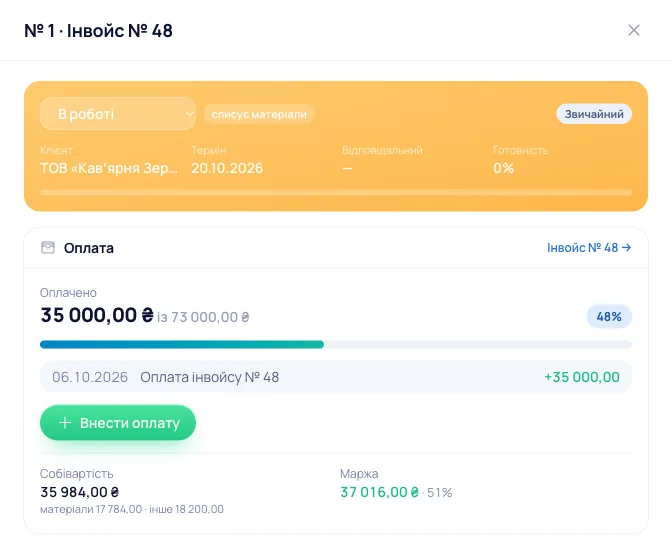Image resolution: width=672 pixels, height=540 pixels.
Task: Click the margin percentage 51%
Action: (440, 493)
